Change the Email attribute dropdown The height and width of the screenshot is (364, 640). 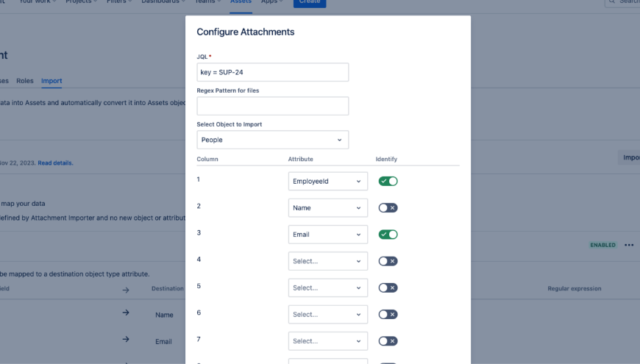pos(327,235)
